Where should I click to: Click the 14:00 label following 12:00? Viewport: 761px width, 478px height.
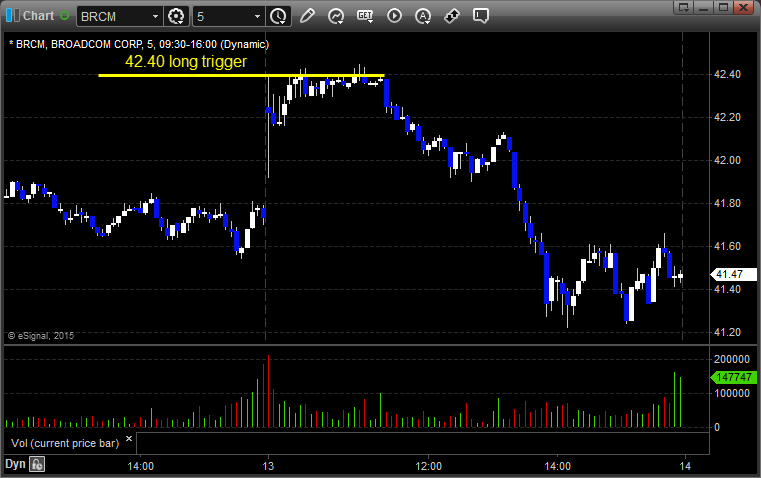click(558, 466)
